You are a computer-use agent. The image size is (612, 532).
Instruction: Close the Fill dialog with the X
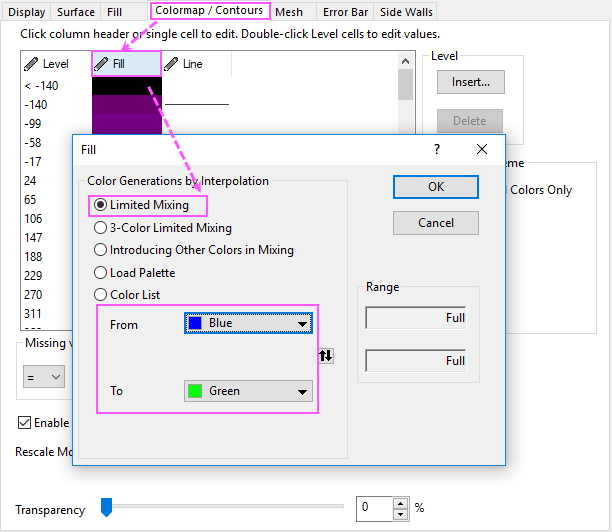pos(482,149)
